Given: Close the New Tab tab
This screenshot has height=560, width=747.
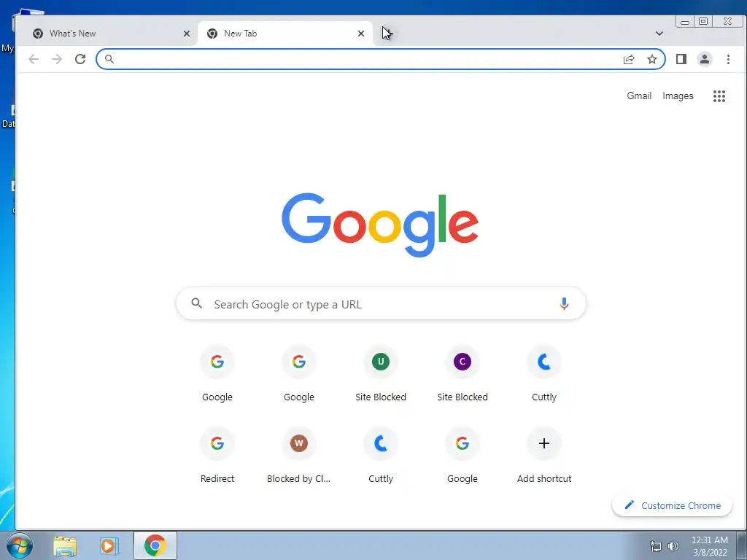Looking at the screenshot, I should (360, 34).
